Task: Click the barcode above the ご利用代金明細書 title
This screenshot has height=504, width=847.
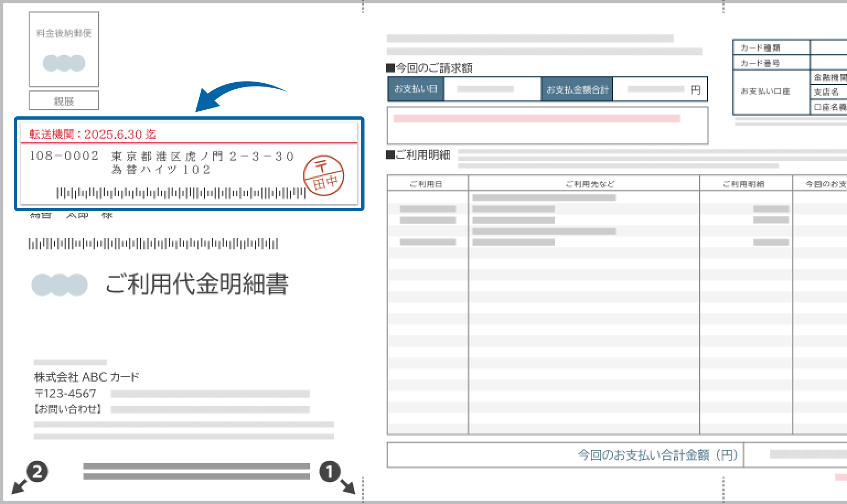Action: pyautogui.click(x=153, y=244)
